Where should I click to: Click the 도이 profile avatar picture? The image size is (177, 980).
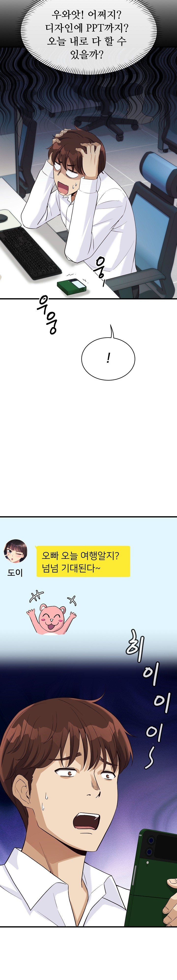click(x=15, y=551)
